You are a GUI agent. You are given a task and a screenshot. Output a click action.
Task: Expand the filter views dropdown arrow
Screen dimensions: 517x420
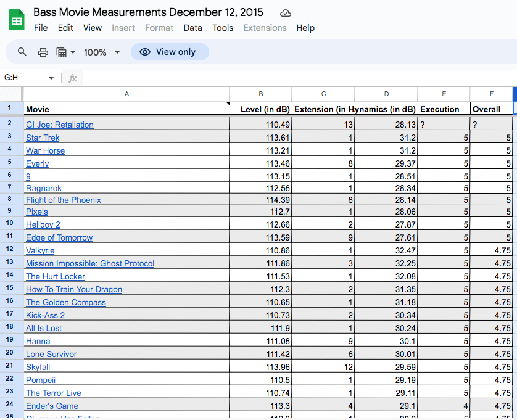(x=73, y=52)
